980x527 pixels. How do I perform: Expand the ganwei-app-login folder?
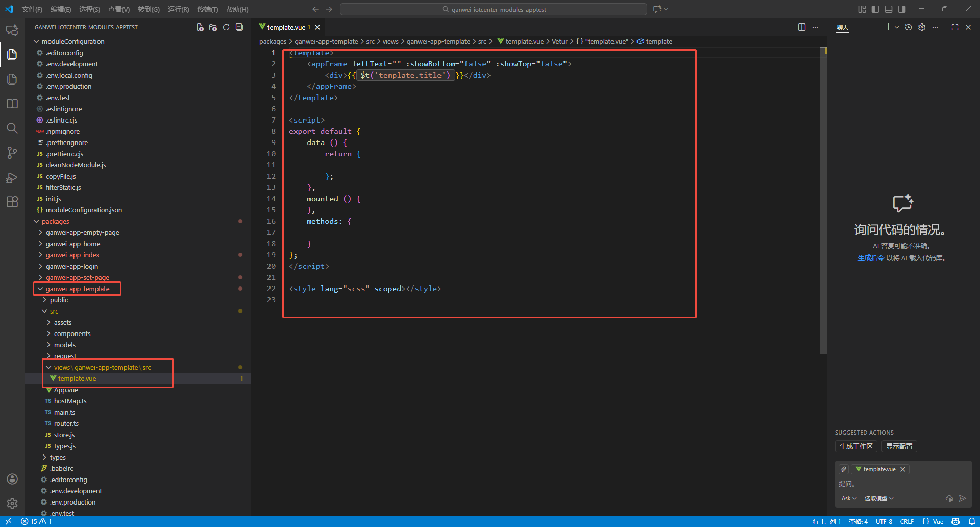point(72,266)
